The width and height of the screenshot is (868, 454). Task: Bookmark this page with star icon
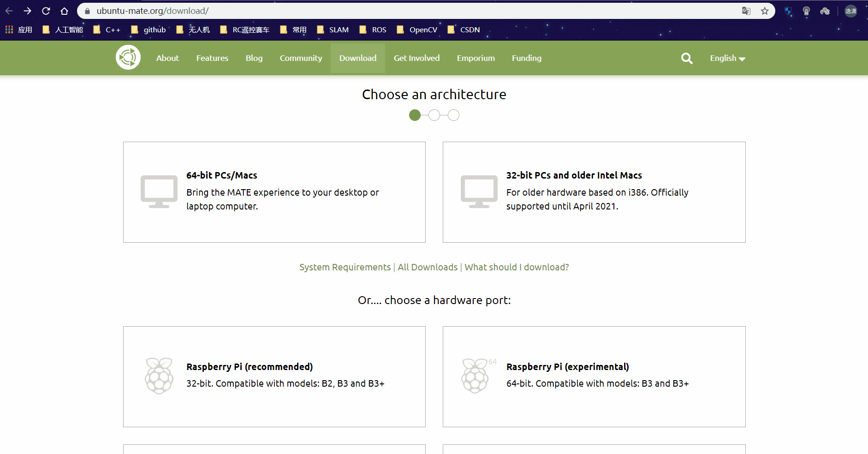point(765,11)
